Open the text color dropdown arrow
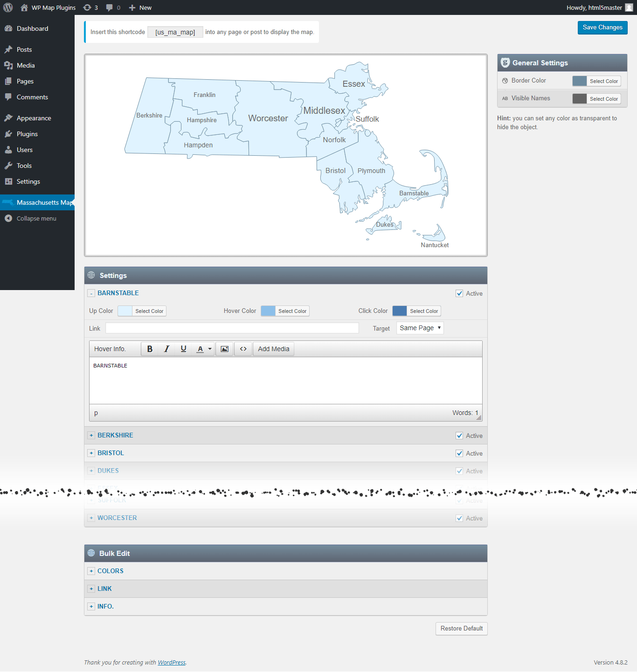 [x=210, y=349]
